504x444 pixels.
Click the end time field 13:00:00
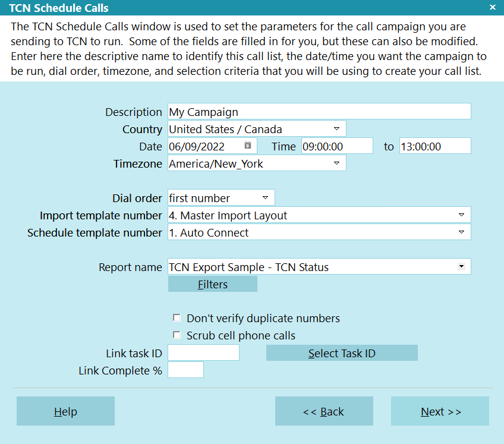tap(435, 146)
